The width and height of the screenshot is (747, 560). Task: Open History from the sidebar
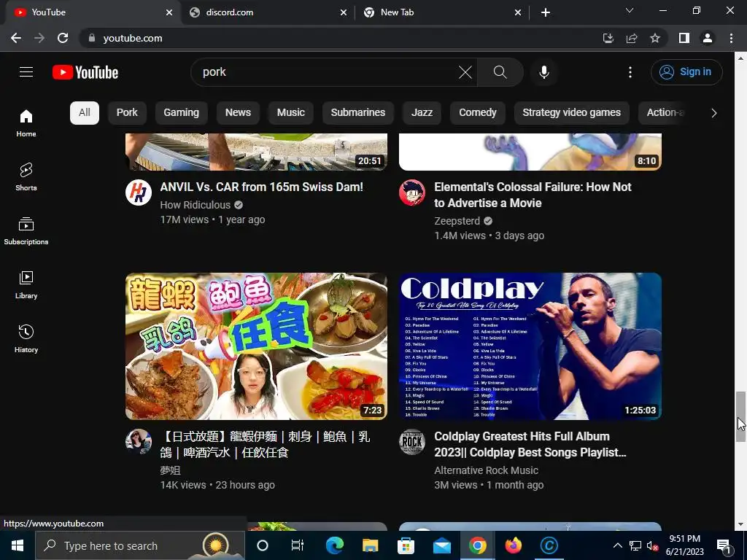pyautogui.click(x=26, y=338)
